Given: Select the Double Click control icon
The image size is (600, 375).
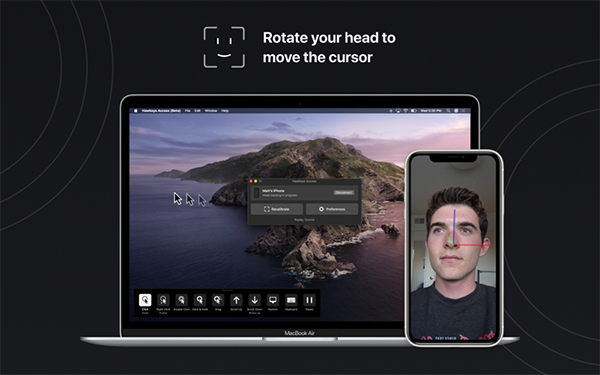Looking at the screenshot, I should pyautogui.click(x=182, y=300).
